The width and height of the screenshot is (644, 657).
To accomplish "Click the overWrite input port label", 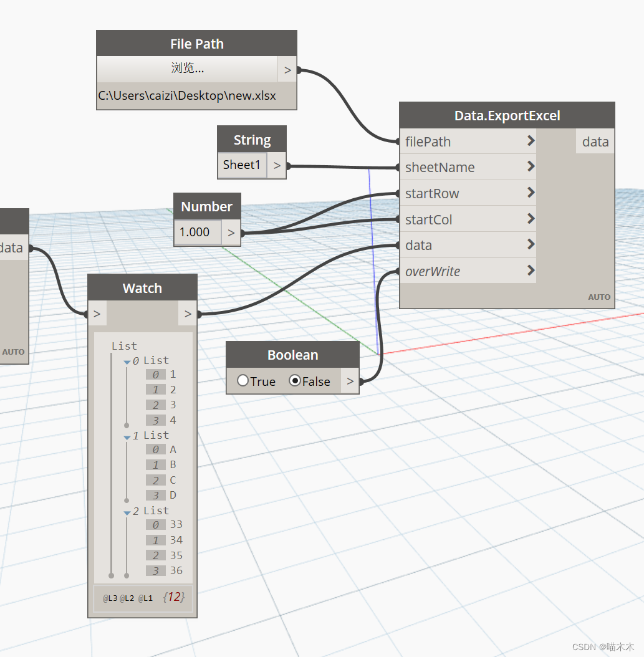I will 433,272.
